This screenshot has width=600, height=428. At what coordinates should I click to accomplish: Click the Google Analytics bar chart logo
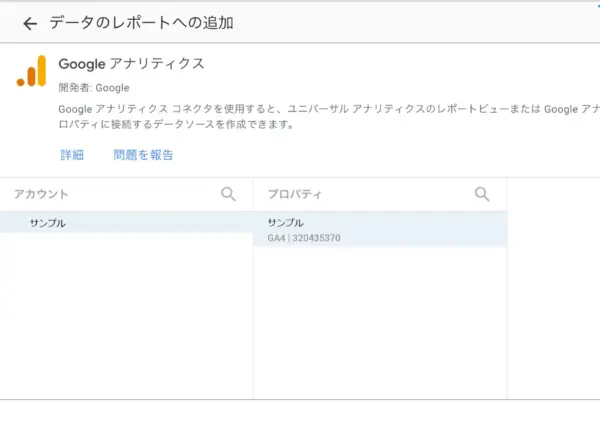coord(31,71)
